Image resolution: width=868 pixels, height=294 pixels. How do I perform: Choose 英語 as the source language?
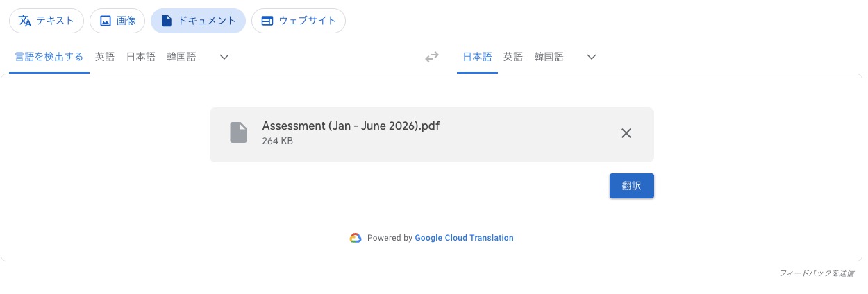pyautogui.click(x=105, y=58)
